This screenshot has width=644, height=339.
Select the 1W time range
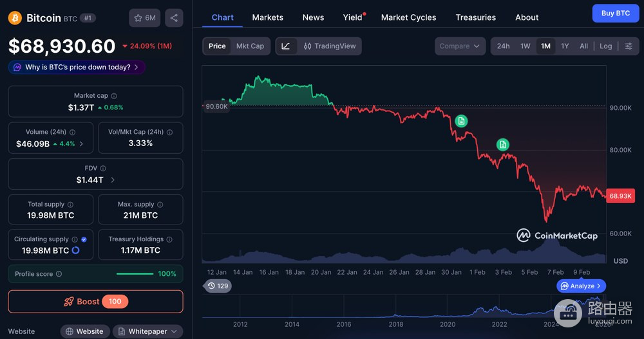[526, 46]
